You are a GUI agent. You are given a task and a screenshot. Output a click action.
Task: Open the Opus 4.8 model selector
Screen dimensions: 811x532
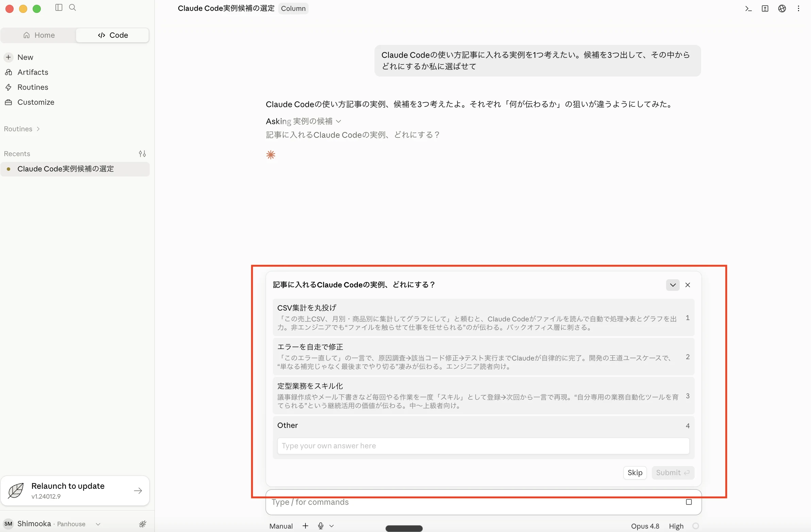pos(645,526)
